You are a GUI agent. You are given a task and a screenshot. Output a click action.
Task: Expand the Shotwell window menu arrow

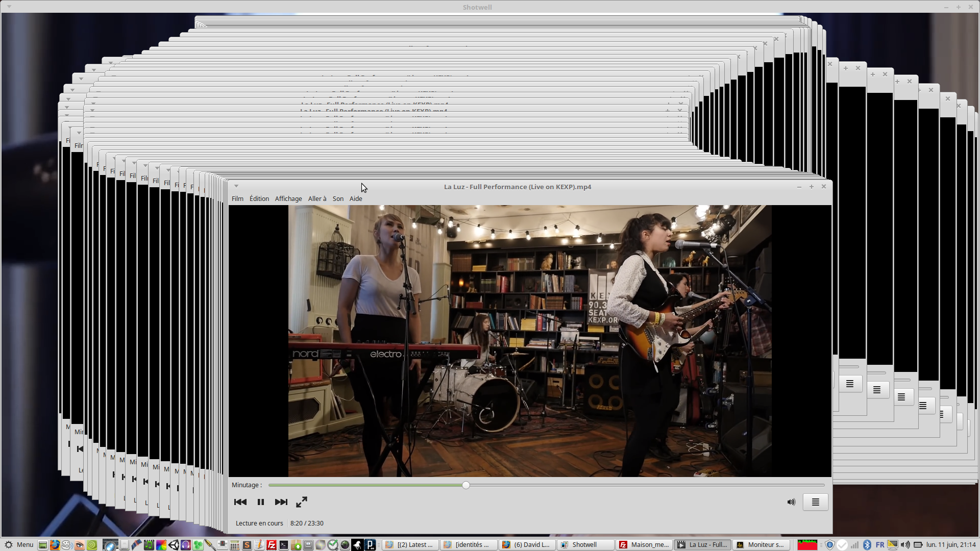click(x=9, y=7)
